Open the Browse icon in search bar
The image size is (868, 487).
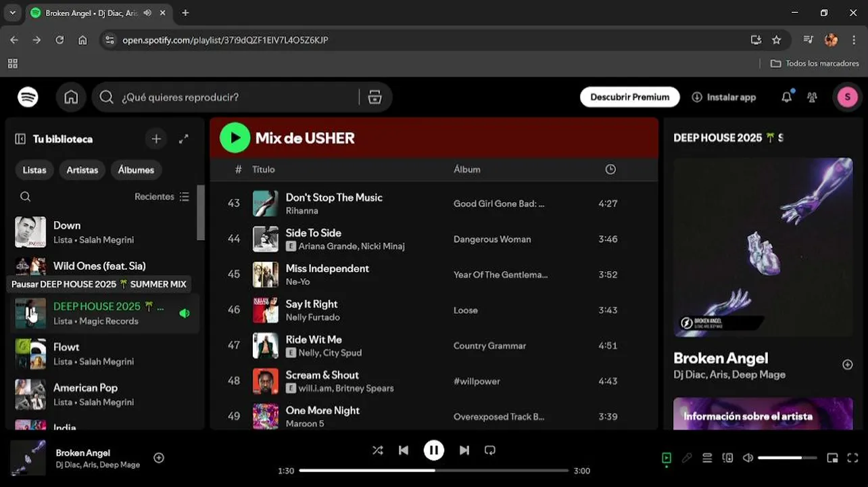(375, 97)
